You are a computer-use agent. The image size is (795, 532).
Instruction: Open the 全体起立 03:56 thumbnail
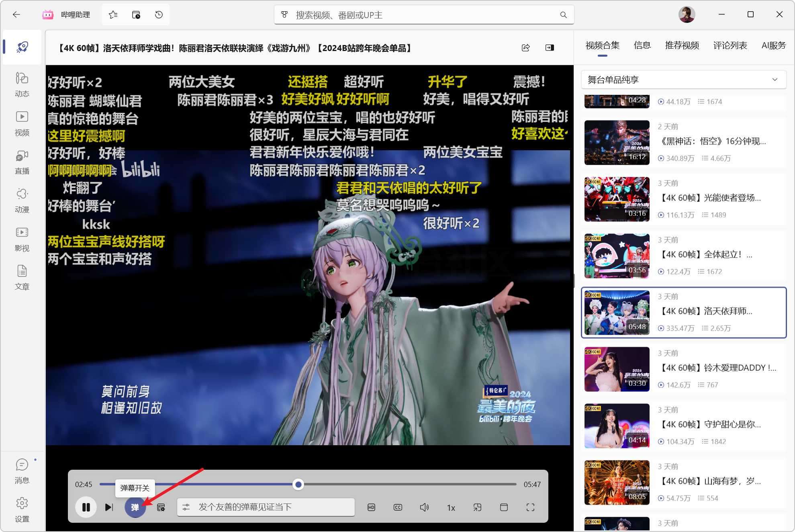pos(617,256)
